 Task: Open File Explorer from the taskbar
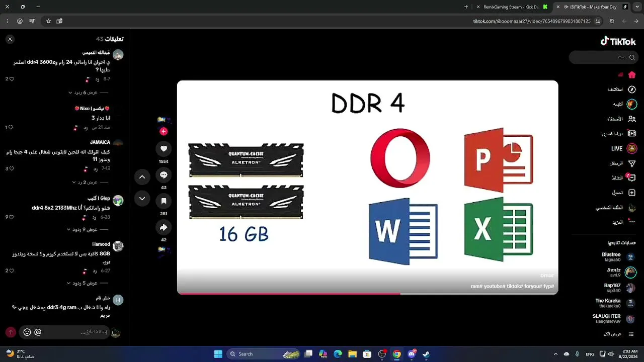[x=353, y=354]
